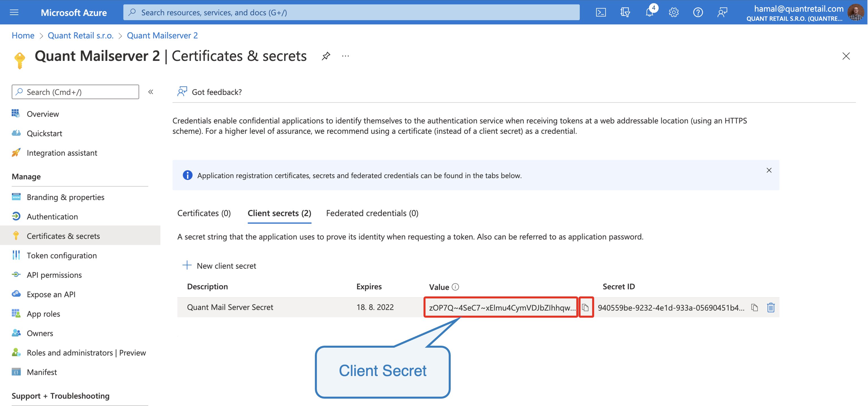Copy the Secret ID to clipboard
This screenshot has height=406, width=868.
click(x=755, y=307)
